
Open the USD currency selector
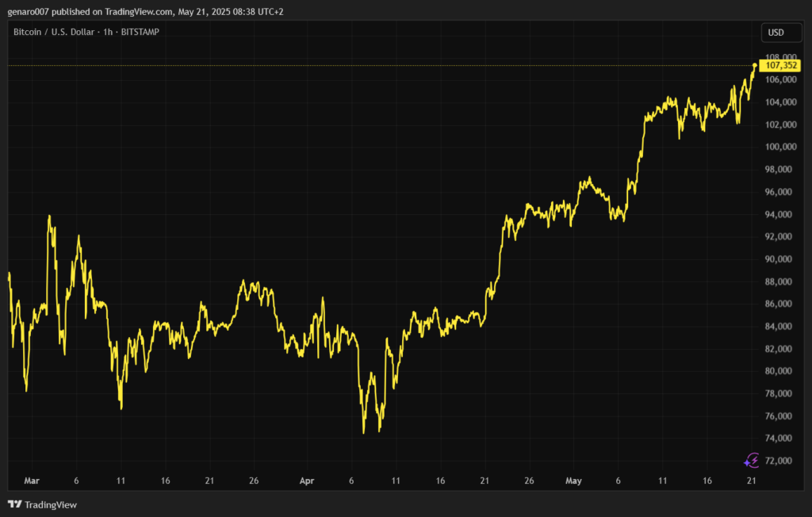tap(776, 33)
